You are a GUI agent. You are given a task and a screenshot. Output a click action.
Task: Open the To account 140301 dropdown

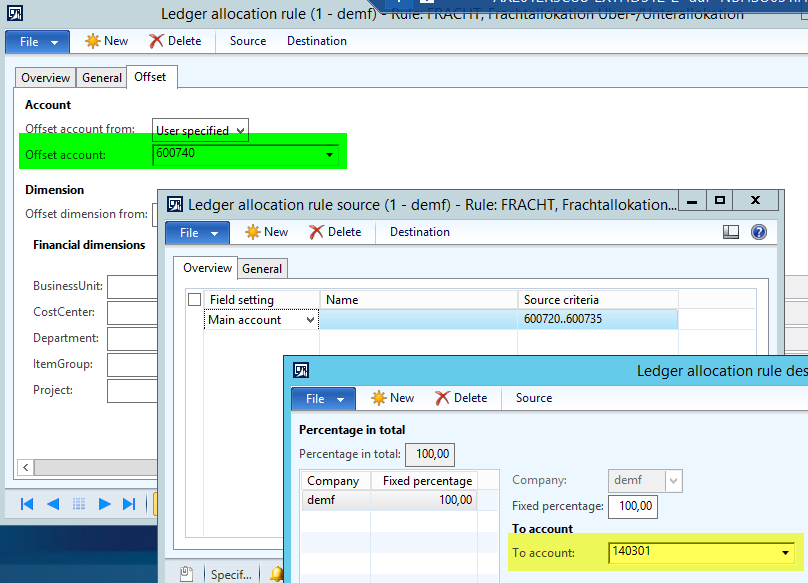pos(786,553)
